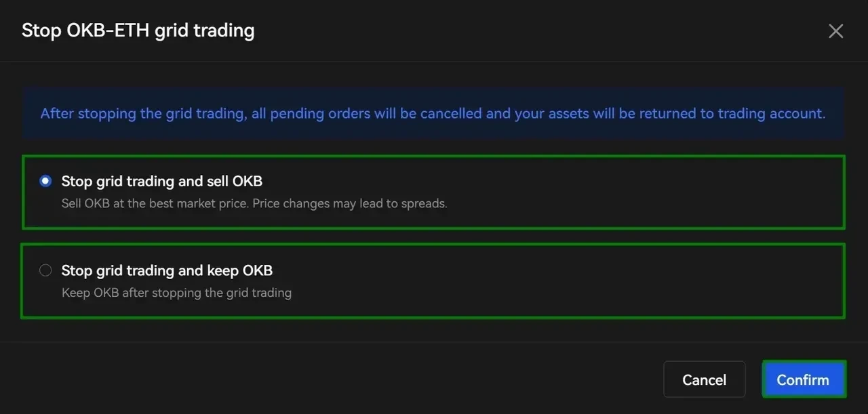Click the 'Keep OKB after stopping' description text
Image resolution: width=868 pixels, height=414 pixels.
pyautogui.click(x=176, y=293)
